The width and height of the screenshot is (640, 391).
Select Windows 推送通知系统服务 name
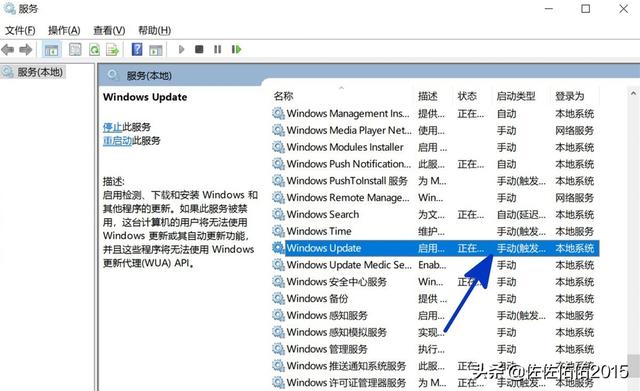[346, 366]
